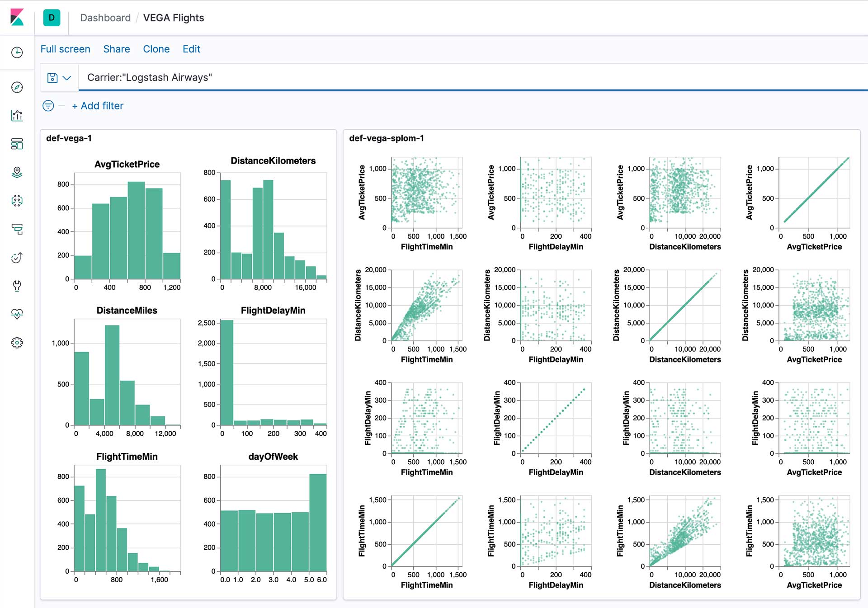The image size is (868, 608).
Task: Open Machine Learning icon in sidebar
Action: [17, 201]
